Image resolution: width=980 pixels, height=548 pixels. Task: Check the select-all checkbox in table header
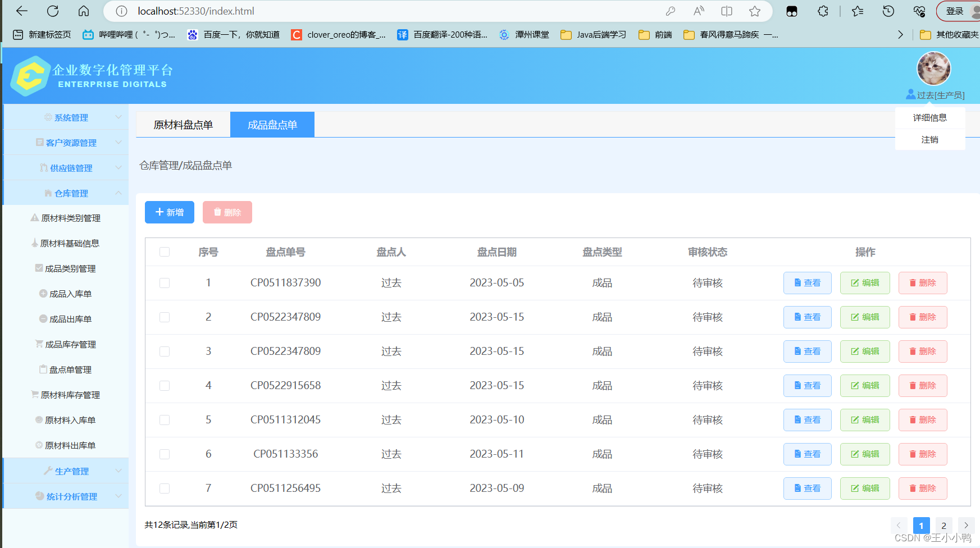(165, 252)
